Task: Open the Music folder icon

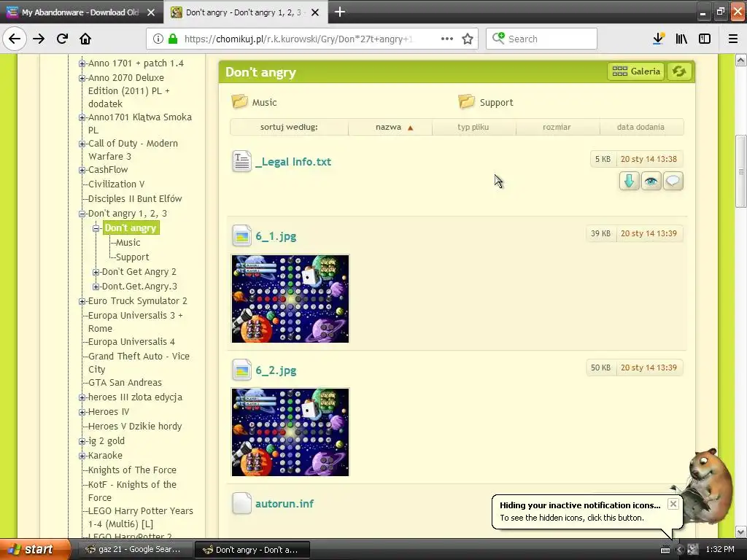Action: point(239,101)
